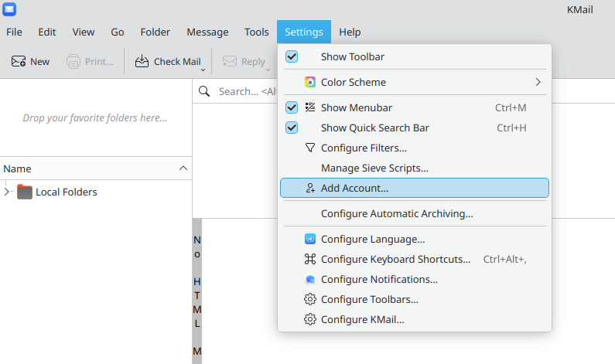The image size is (615, 364).
Task: Click the Keyboard Shortcuts command icon
Action: point(310,259)
